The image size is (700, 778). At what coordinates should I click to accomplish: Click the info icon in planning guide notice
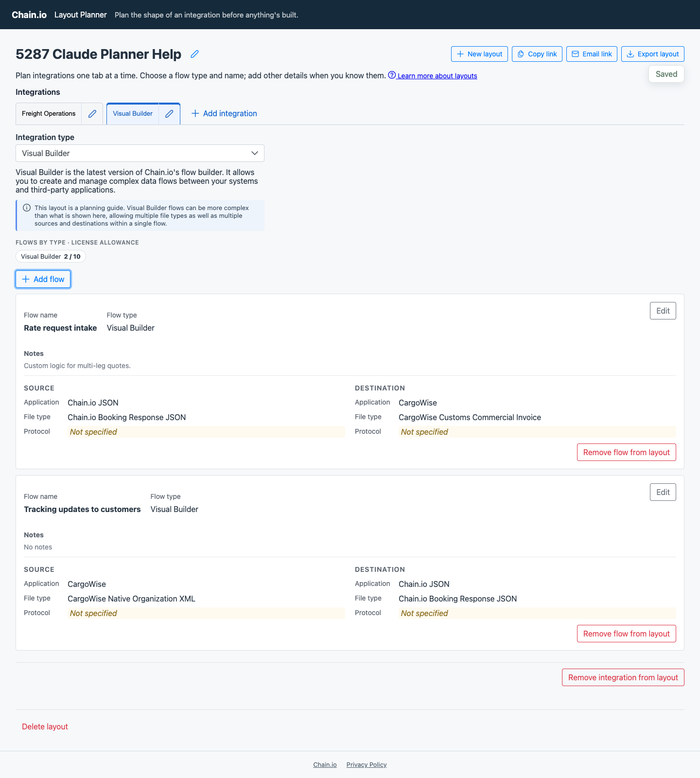pos(27,208)
